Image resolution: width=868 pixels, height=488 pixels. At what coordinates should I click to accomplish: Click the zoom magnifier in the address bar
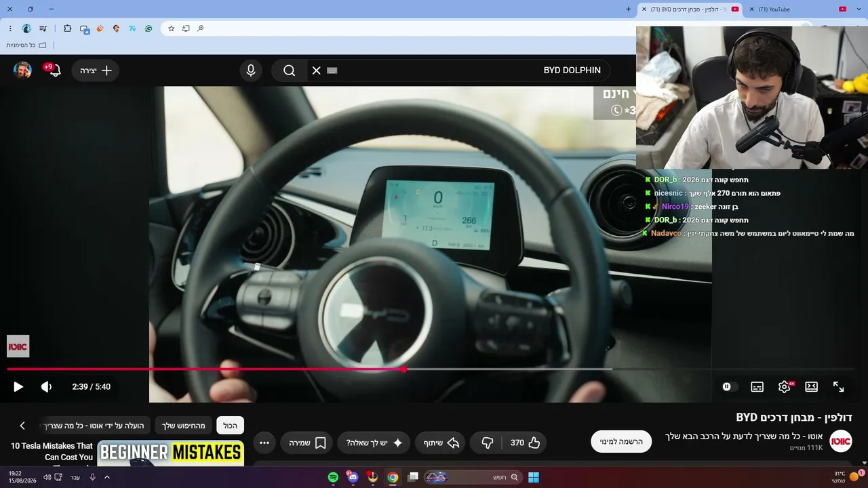201,28
